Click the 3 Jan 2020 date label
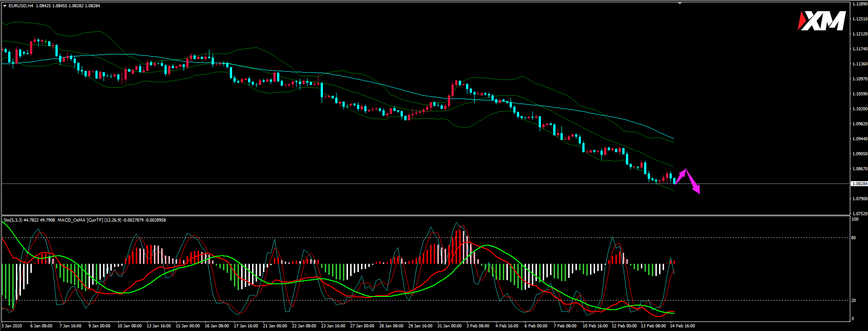Viewport: 868px width, 331px height. click(x=12, y=326)
